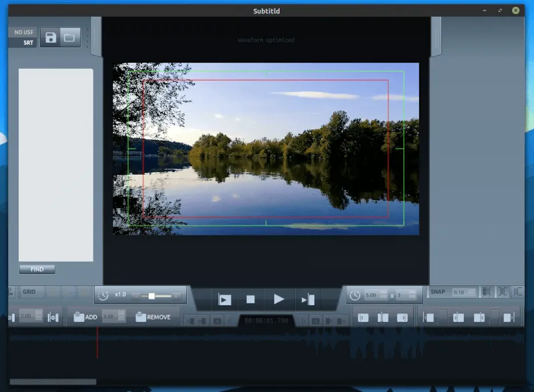Toggle the GRID option
The width and height of the screenshot is (534, 392).
coord(29,292)
